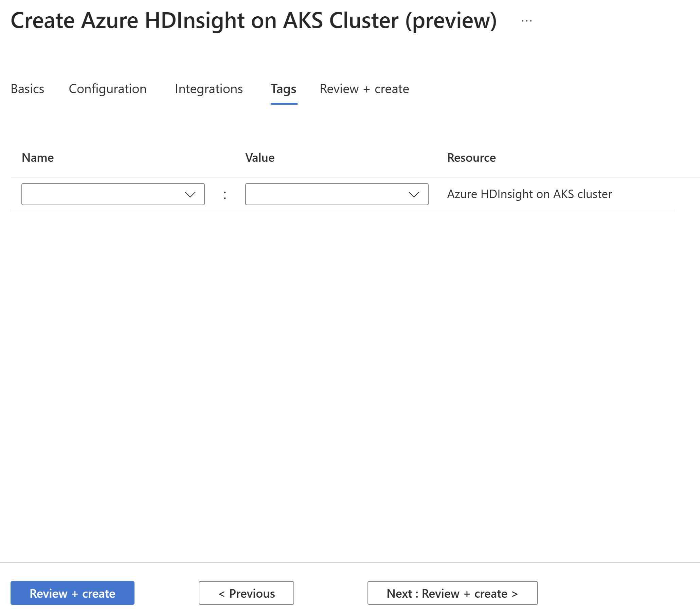700x614 pixels.
Task: Switch to the Basics tab
Action: click(28, 88)
